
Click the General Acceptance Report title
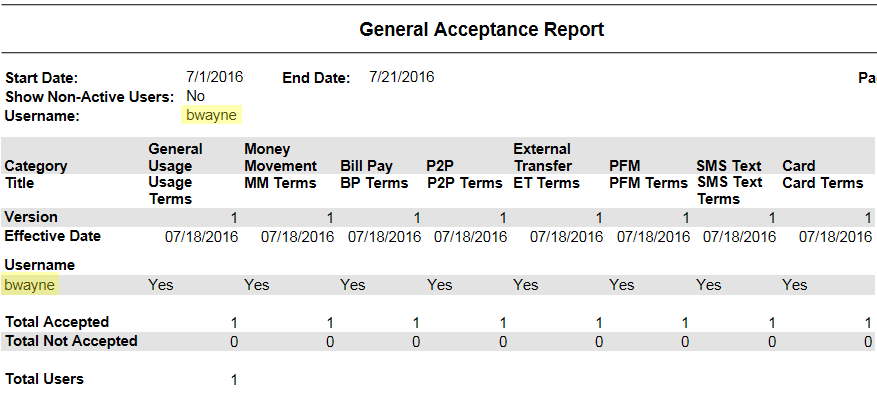[482, 29]
